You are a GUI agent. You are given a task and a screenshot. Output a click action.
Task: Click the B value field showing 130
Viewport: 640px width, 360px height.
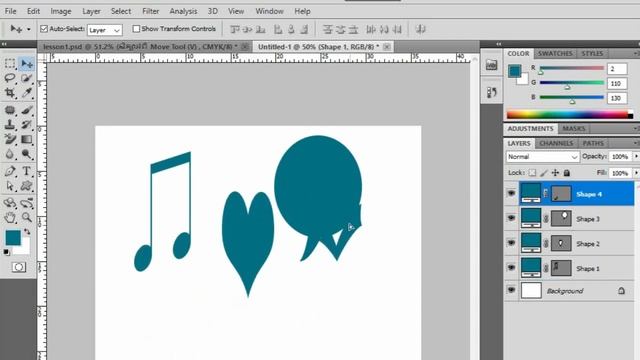[617, 98]
